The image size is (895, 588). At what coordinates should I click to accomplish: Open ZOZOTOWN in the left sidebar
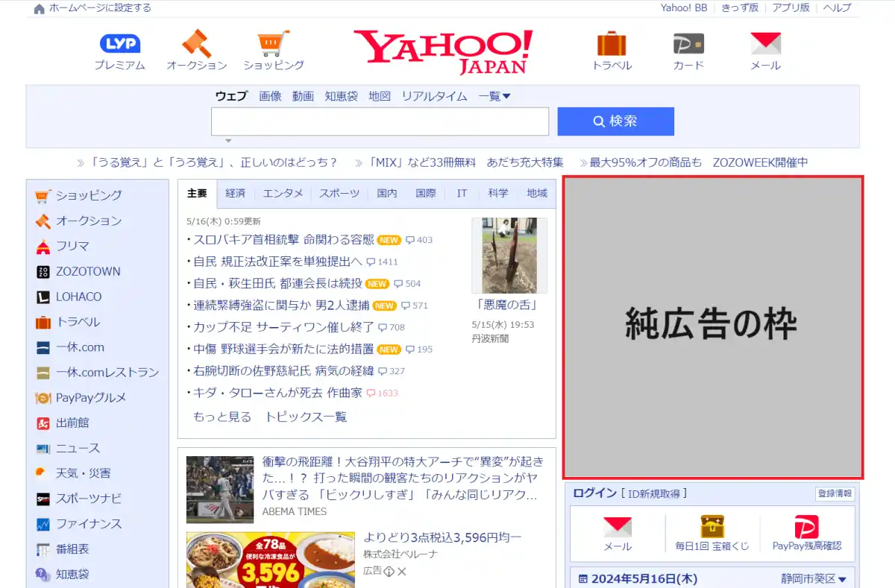(x=87, y=271)
